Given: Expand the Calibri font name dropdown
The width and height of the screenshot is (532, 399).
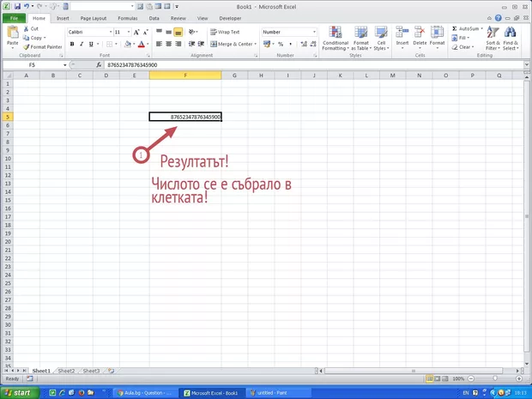Looking at the screenshot, I should coord(109,32).
